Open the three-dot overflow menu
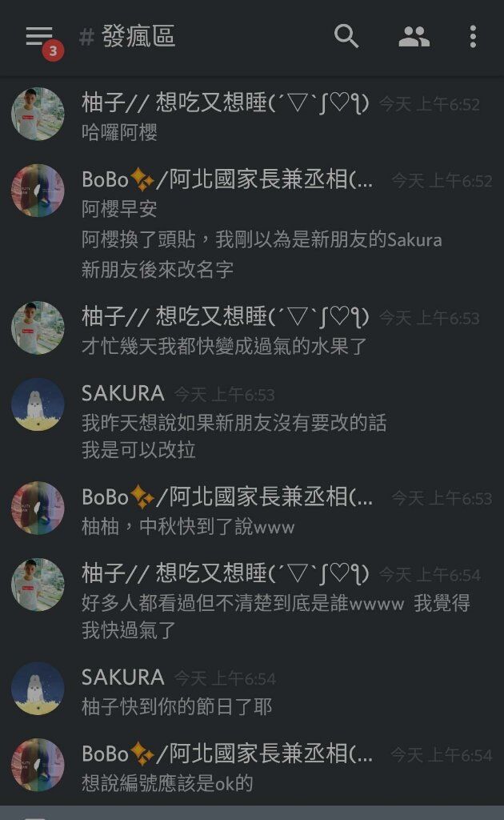This screenshot has height=820, width=504. coord(473,37)
